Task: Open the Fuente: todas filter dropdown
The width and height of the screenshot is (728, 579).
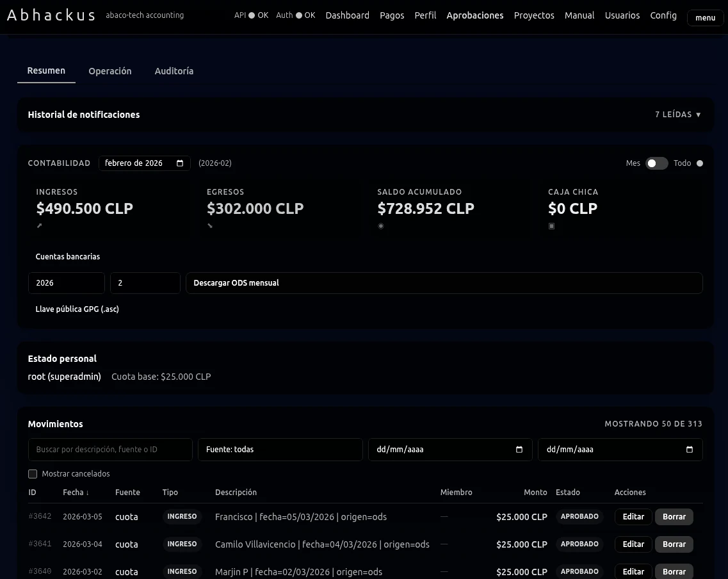Action: pyautogui.click(x=280, y=450)
